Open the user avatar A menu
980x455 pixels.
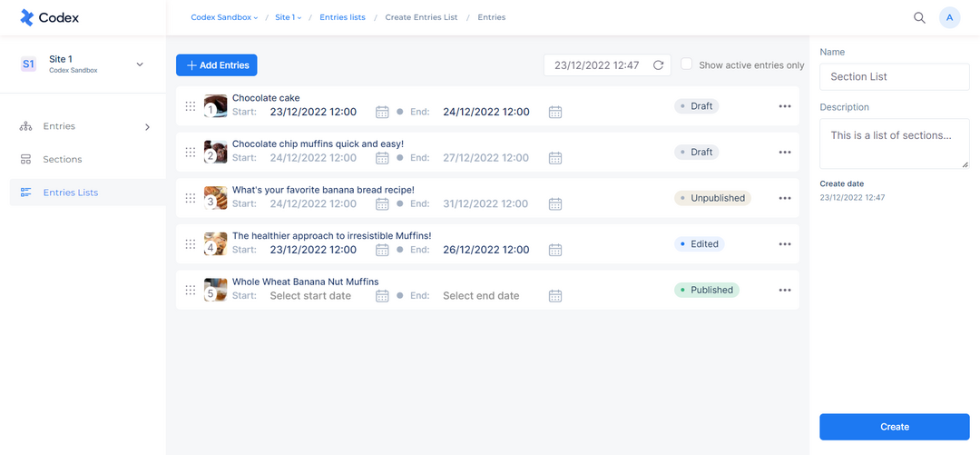[x=949, y=17]
